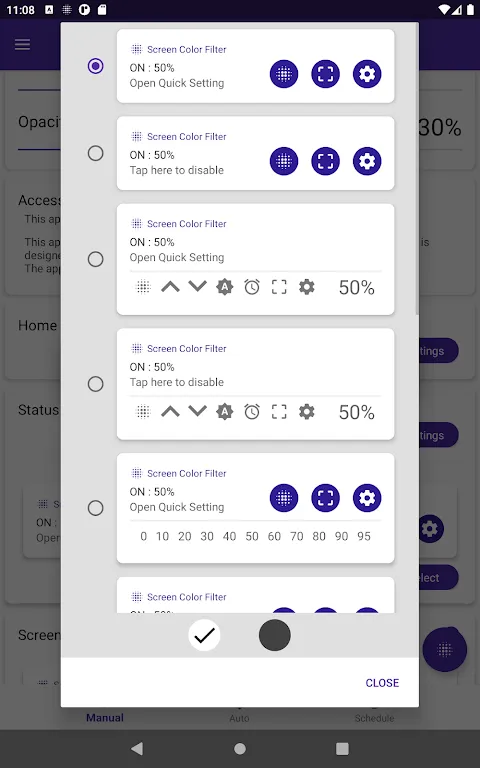
Task: Tap up chevron in third notification style
Action: point(170,287)
